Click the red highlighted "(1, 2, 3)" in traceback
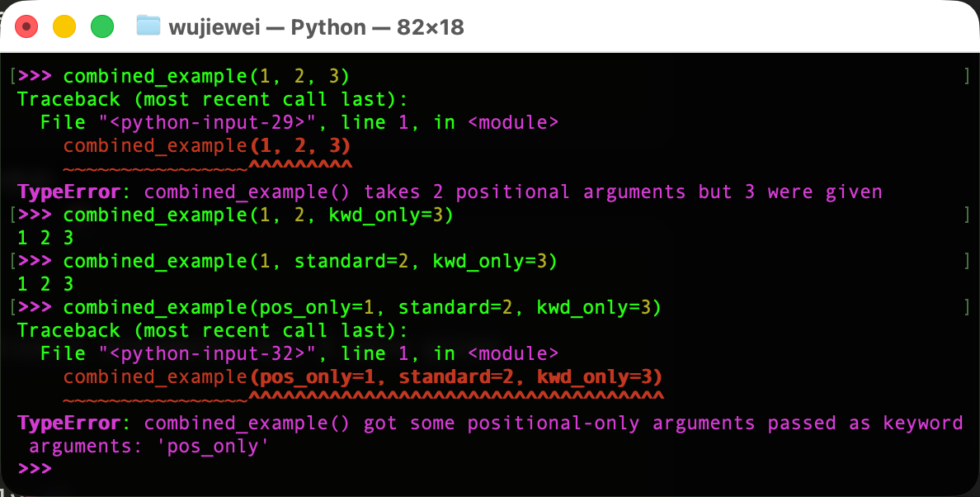This screenshot has height=497, width=980. pos(299,146)
